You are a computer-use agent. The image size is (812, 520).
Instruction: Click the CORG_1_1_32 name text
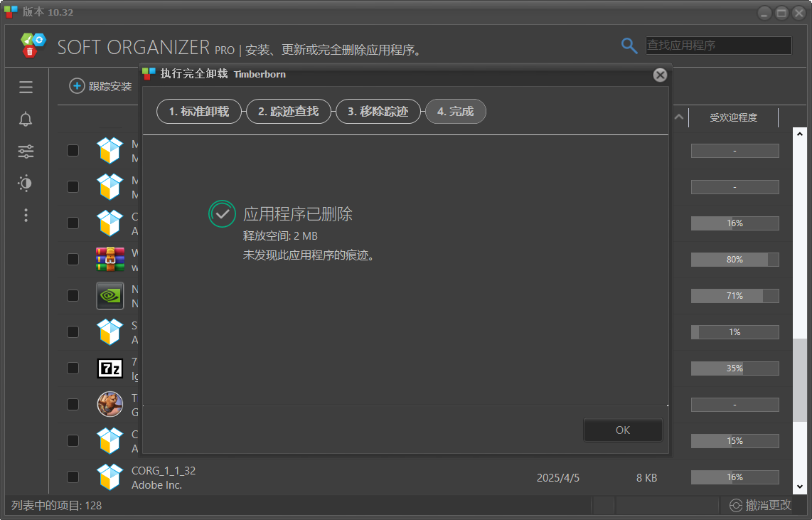(x=164, y=471)
